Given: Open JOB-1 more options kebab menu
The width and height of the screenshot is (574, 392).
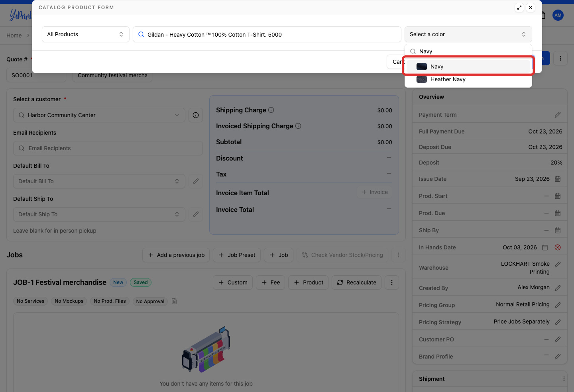Looking at the screenshot, I should (x=392, y=282).
